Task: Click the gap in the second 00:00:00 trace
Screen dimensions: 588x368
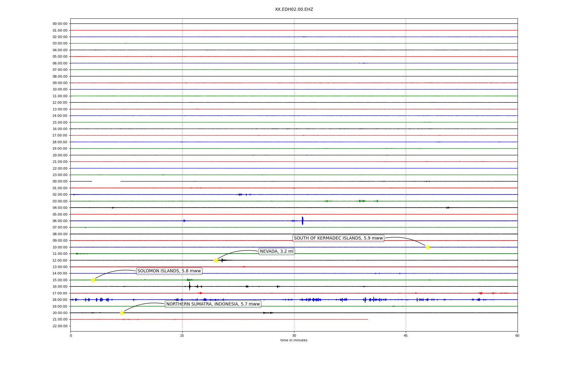Action: pyautogui.click(x=106, y=182)
